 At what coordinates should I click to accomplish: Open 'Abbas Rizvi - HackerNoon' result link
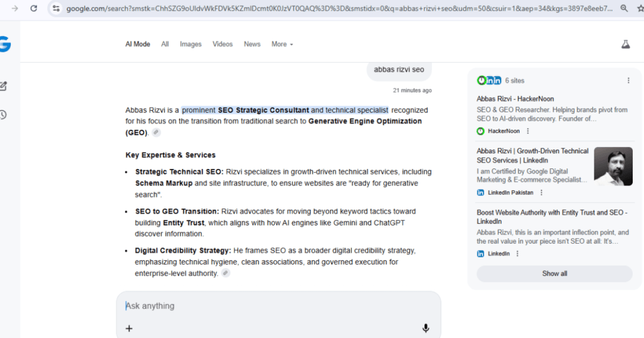515,99
